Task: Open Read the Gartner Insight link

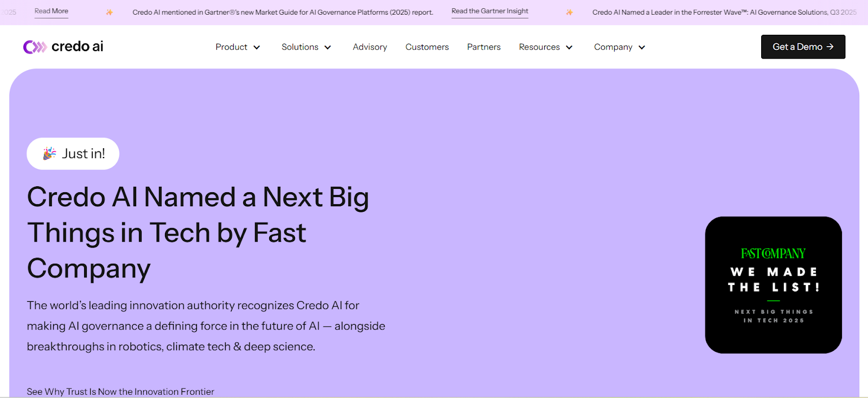Action: [x=490, y=11]
